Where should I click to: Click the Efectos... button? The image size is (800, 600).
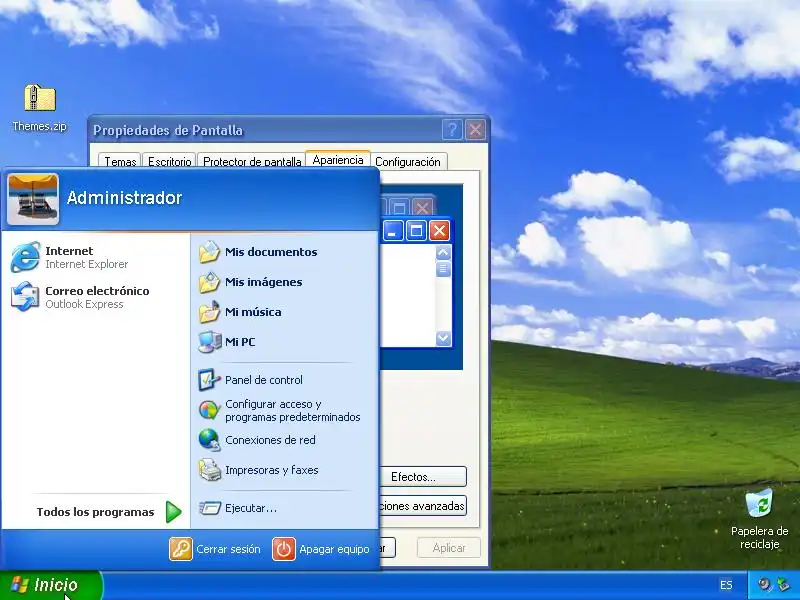pyautogui.click(x=423, y=477)
